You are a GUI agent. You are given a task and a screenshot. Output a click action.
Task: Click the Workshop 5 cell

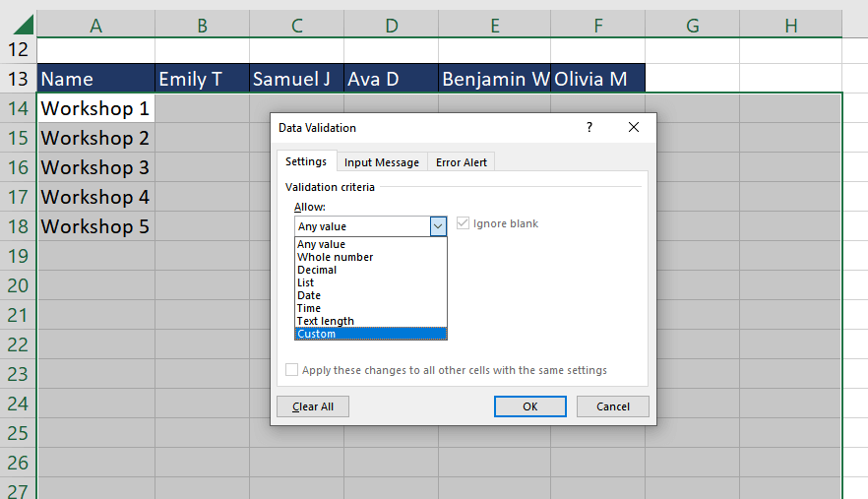point(95,226)
